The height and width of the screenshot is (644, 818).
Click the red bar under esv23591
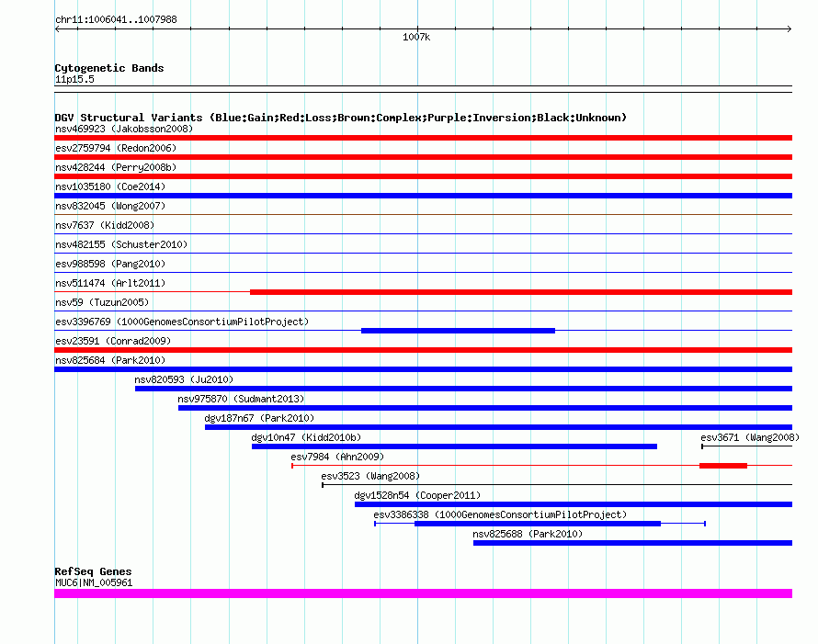[x=423, y=350]
